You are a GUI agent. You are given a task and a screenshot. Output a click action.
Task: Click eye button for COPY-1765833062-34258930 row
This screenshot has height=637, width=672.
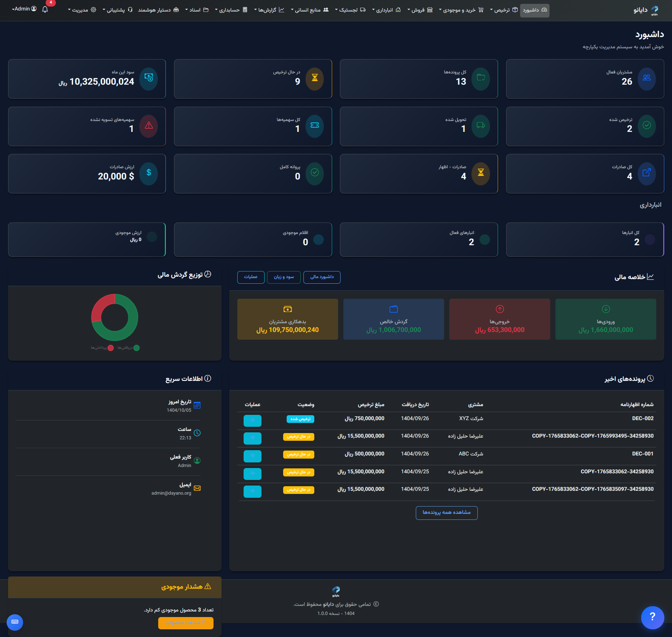click(x=252, y=474)
